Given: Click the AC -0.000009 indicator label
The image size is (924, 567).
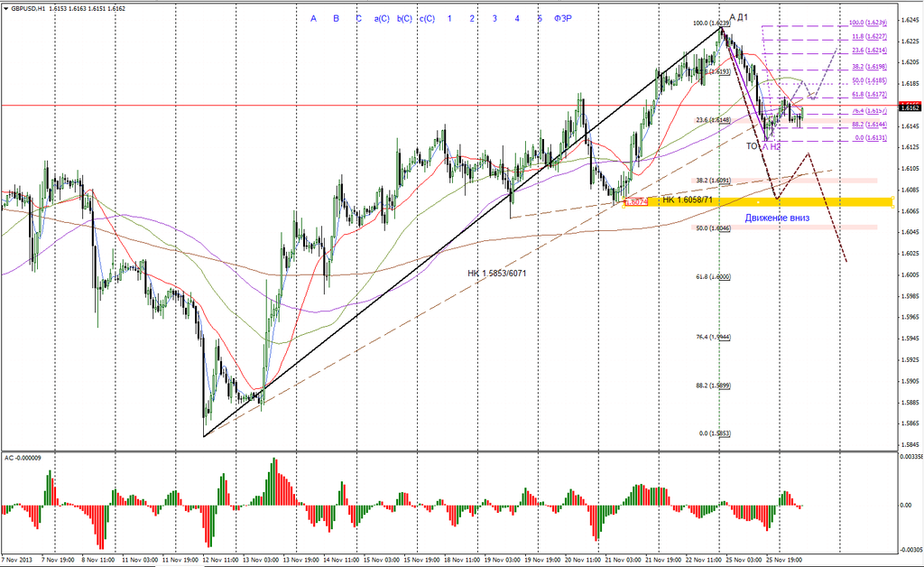Looking at the screenshot, I should pyautogui.click(x=23, y=458).
